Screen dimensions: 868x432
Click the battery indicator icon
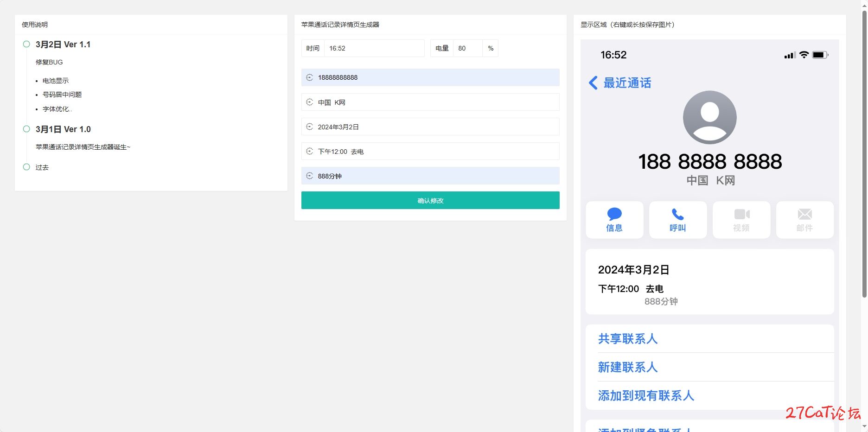[x=820, y=55]
